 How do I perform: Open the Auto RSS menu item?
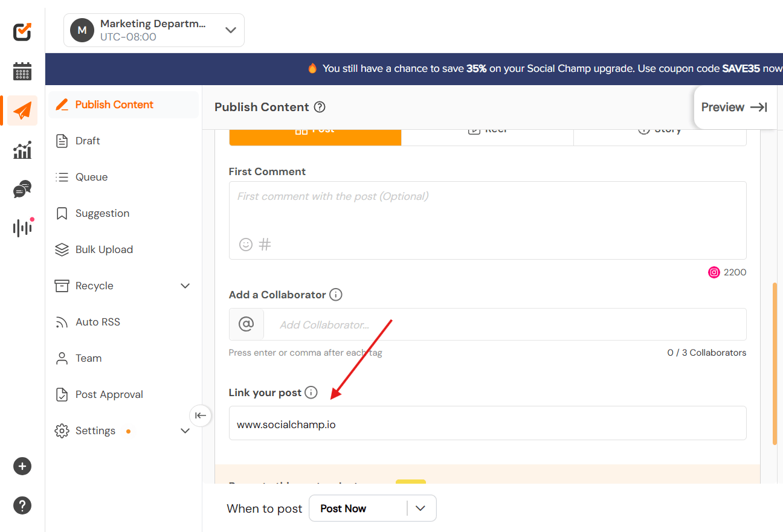[123, 322]
